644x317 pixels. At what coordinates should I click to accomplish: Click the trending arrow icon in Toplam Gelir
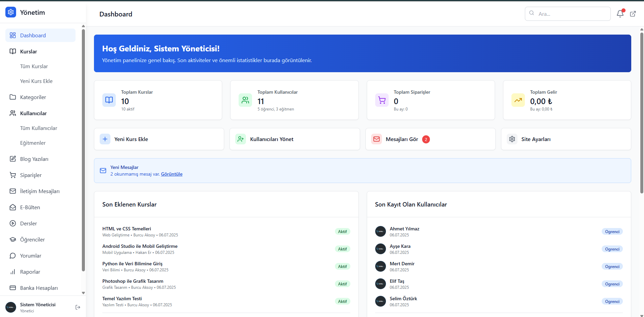518,100
